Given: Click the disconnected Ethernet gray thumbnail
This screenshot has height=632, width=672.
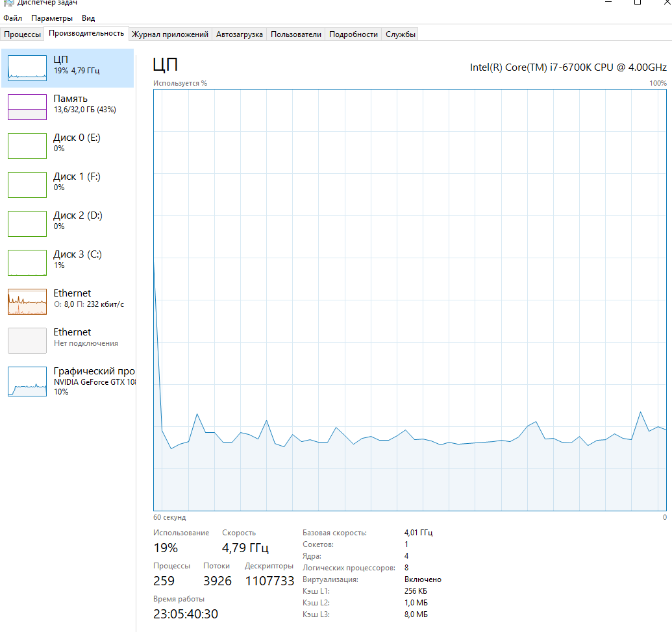Looking at the screenshot, I should tap(27, 341).
